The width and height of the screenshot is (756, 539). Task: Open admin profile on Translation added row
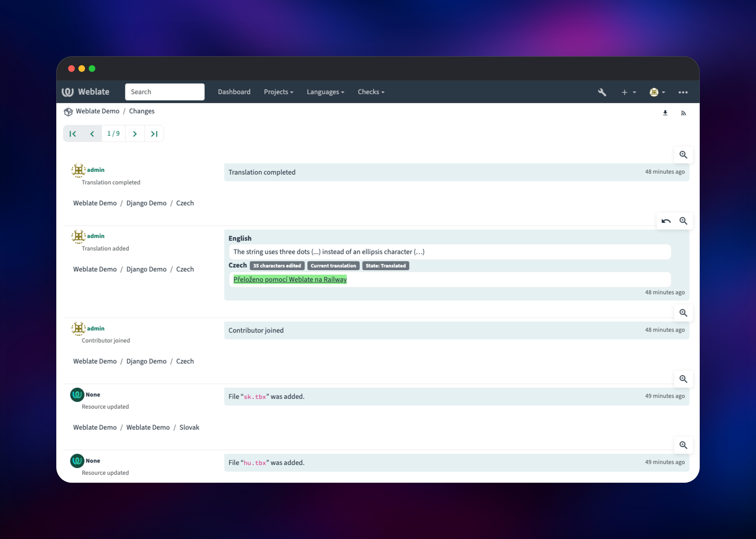point(96,236)
